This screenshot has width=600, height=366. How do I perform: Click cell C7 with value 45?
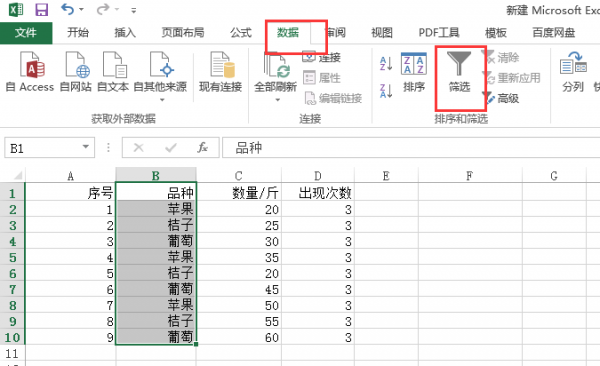pyautogui.click(x=238, y=289)
